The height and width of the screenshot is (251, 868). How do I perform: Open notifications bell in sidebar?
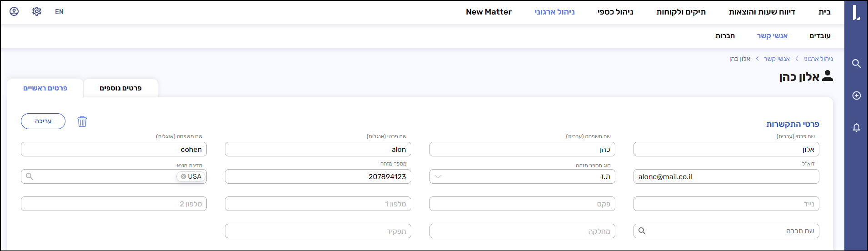(856, 127)
